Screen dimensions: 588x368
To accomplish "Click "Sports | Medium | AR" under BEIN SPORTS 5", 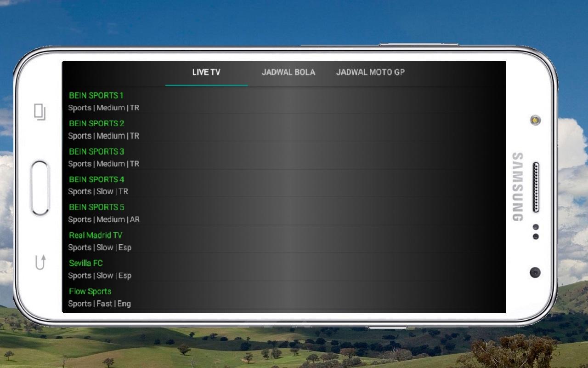I will 104,219.
